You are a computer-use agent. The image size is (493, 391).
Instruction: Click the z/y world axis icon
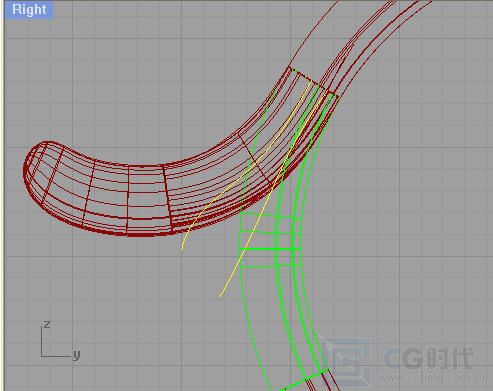[60, 341]
